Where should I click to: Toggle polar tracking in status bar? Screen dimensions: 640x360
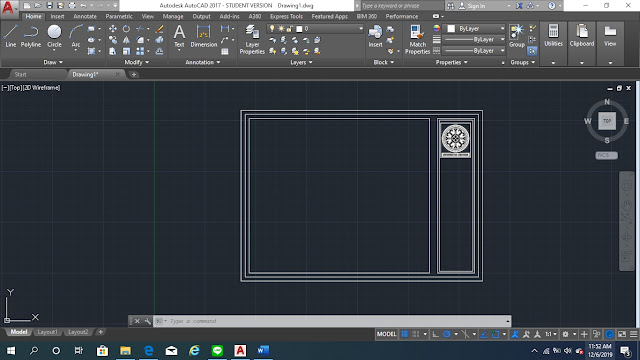[447, 334]
